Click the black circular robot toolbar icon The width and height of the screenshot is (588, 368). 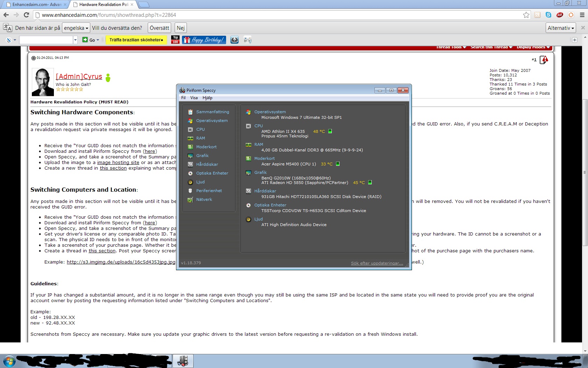(x=234, y=40)
